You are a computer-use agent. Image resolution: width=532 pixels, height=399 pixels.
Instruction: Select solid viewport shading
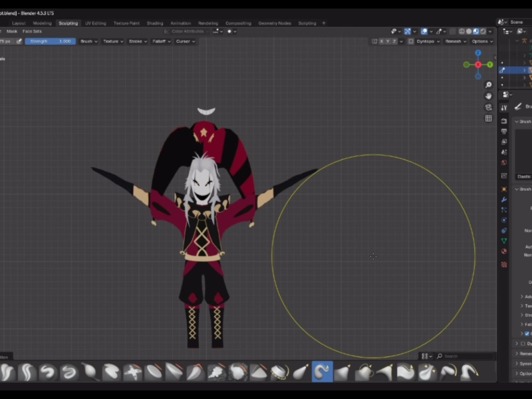click(x=469, y=31)
